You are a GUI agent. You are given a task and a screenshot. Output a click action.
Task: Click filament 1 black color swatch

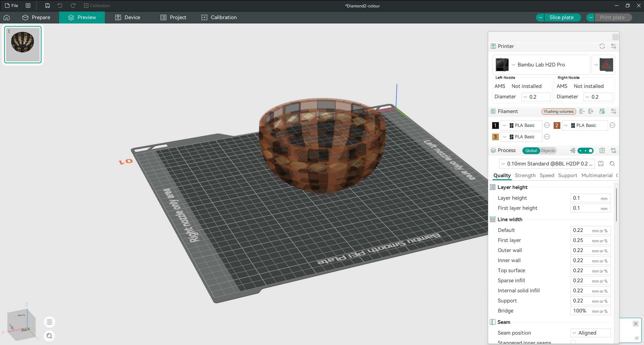tap(495, 126)
